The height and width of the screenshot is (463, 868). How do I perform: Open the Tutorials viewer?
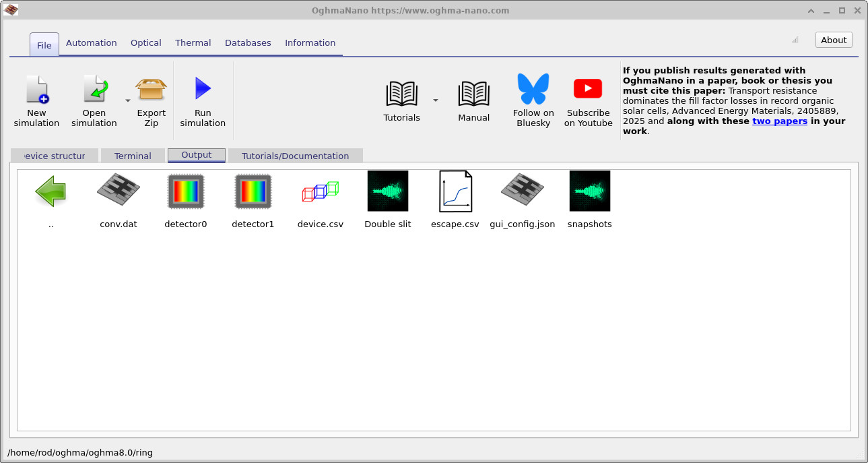click(x=401, y=98)
